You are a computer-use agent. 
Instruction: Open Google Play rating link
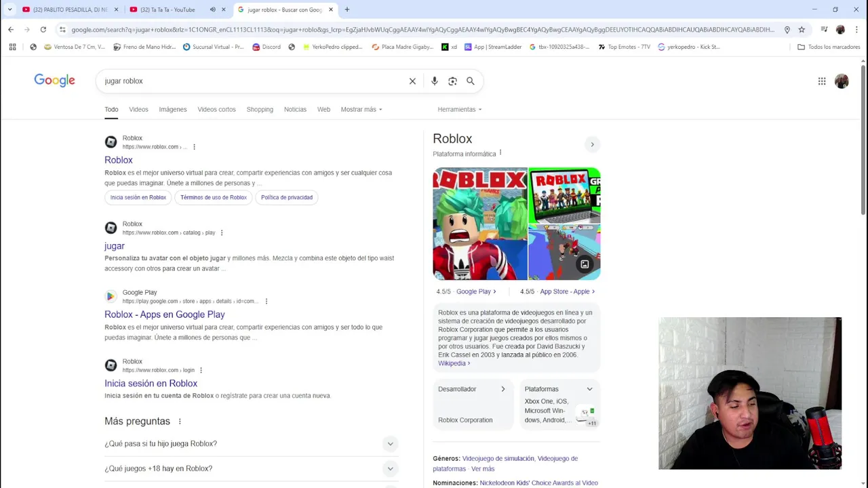tap(476, 291)
